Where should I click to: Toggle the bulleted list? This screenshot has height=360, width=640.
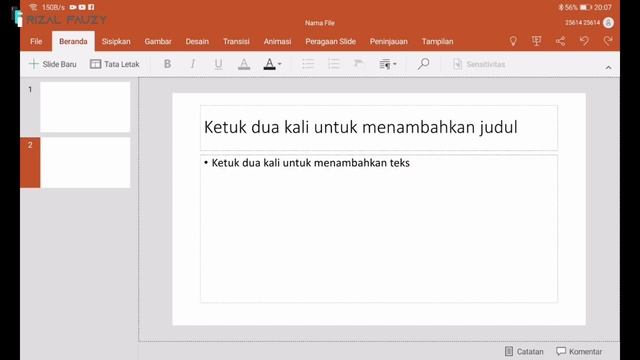[308, 64]
